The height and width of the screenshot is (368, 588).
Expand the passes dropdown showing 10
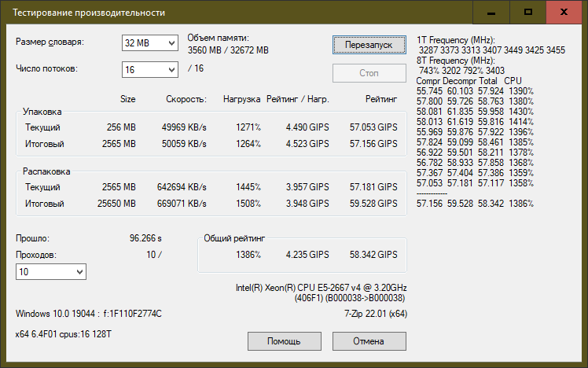click(51, 271)
